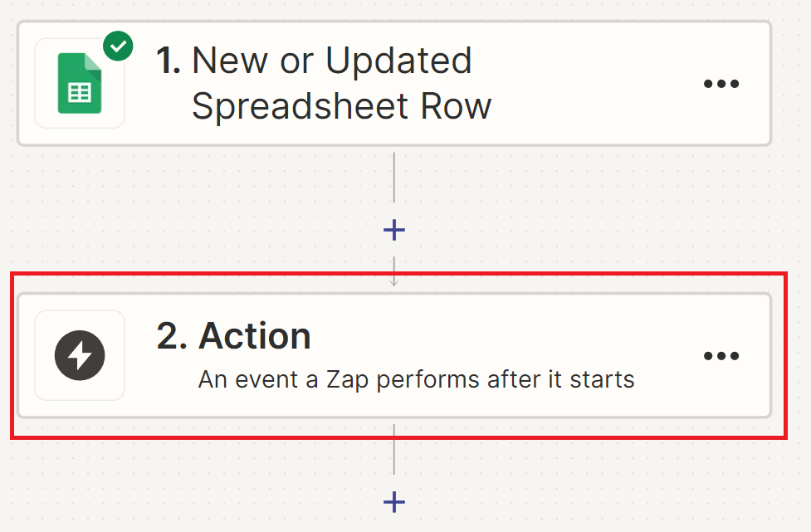Click the Google Sheets icon in step 1
Screen dimensions: 811x532
click(80, 84)
